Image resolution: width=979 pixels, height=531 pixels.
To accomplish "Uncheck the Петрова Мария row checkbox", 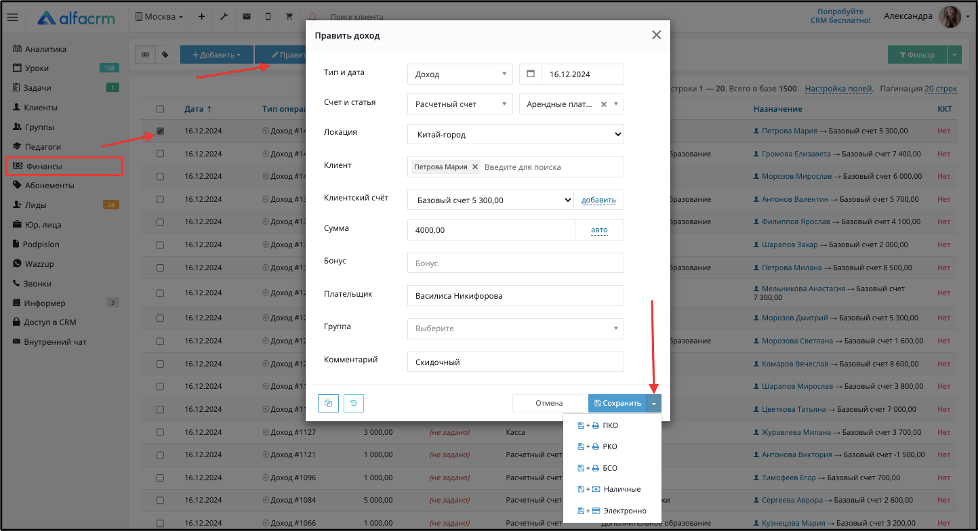I will tap(160, 131).
